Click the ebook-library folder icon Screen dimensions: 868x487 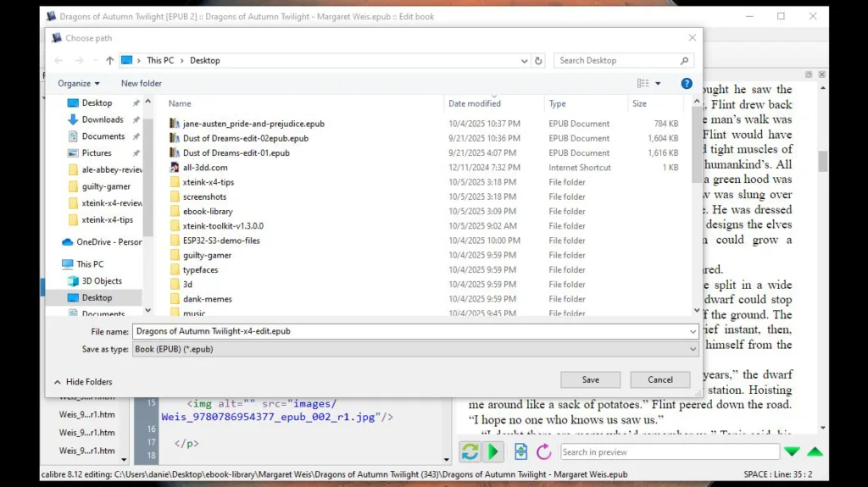coord(175,212)
